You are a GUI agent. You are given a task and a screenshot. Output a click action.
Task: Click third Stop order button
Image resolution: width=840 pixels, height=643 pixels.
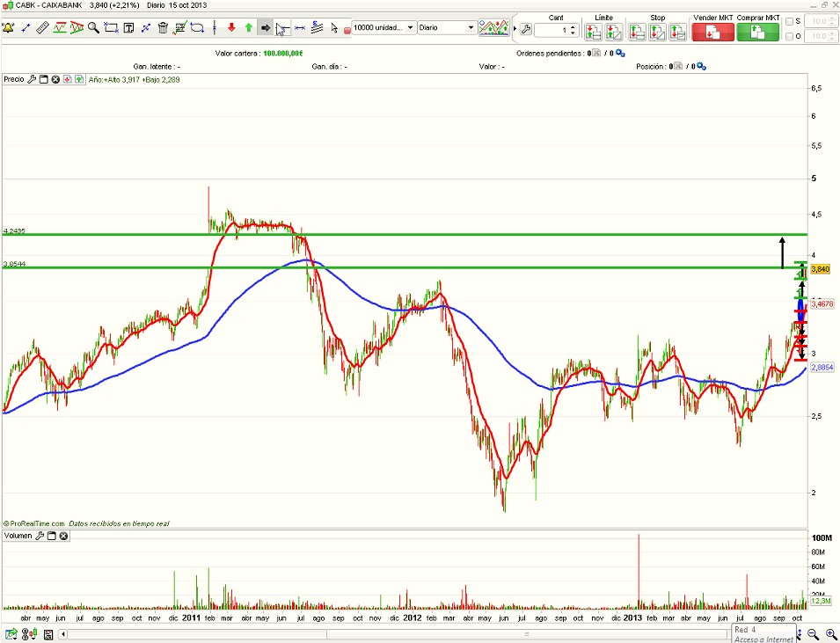(x=677, y=33)
